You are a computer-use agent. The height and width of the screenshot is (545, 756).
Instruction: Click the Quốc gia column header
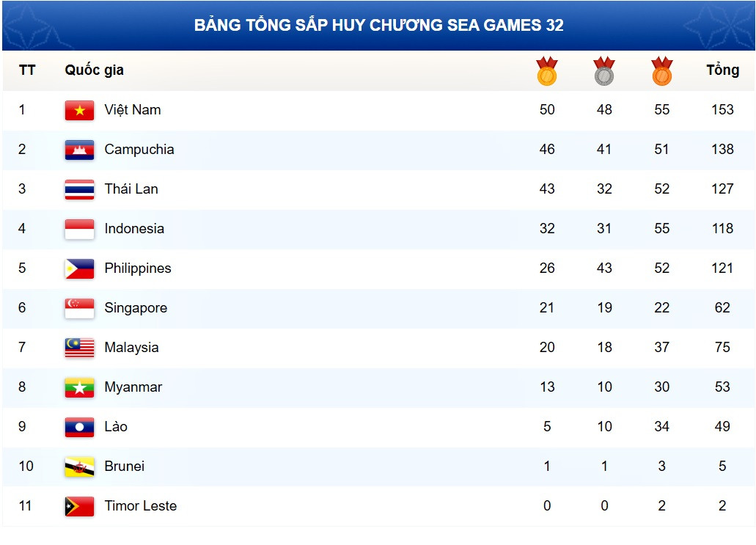pyautogui.click(x=94, y=70)
